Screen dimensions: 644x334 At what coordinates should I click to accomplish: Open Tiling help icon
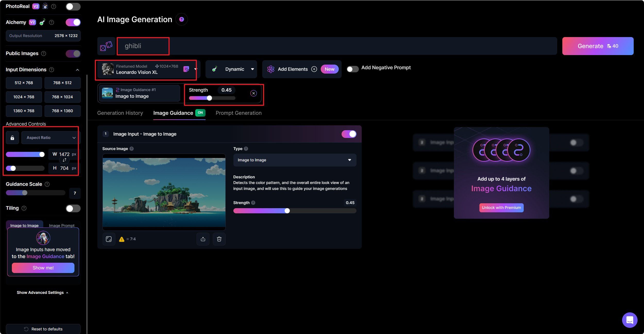click(x=24, y=208)
